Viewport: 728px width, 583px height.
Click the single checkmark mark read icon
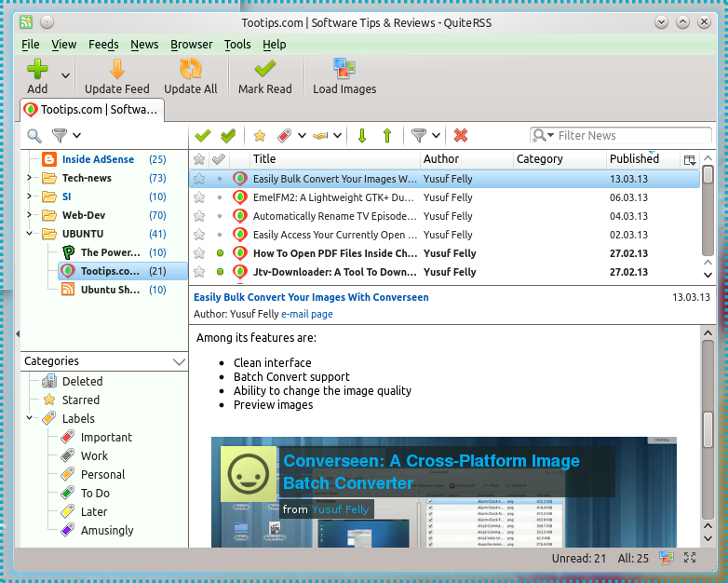[203, 136]
